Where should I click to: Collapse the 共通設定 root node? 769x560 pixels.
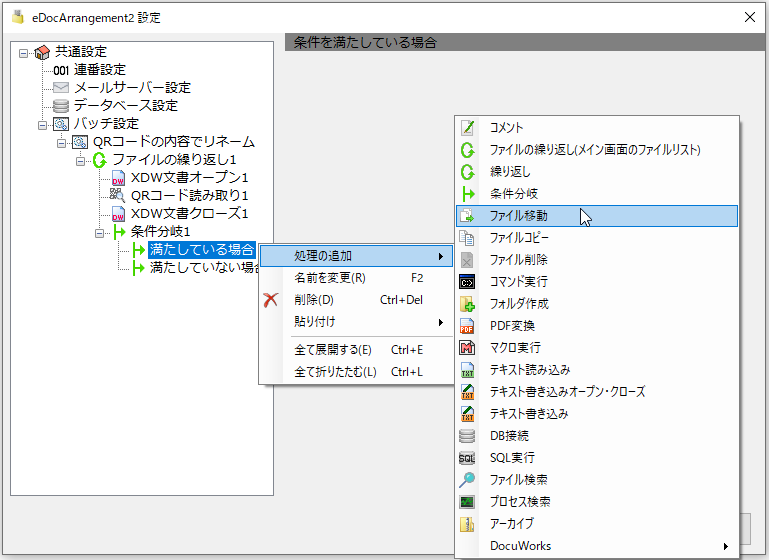pos(23,53)
